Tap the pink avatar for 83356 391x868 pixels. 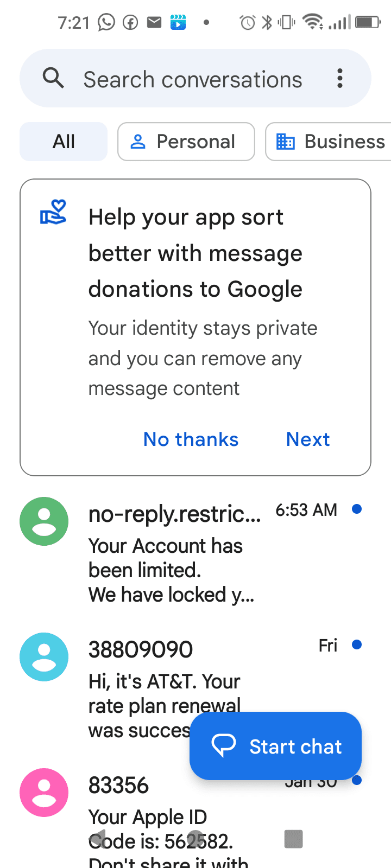[x=44, y=793]
